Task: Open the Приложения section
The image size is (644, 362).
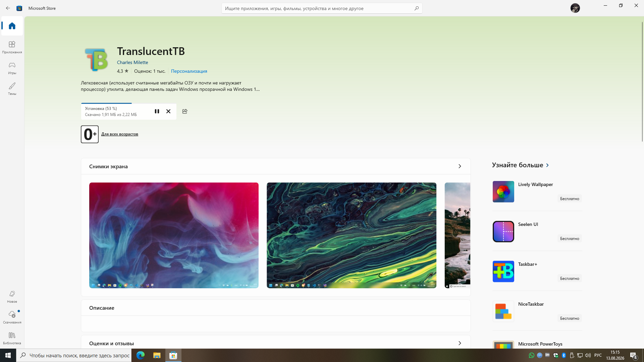Action: tap(12, 47)
